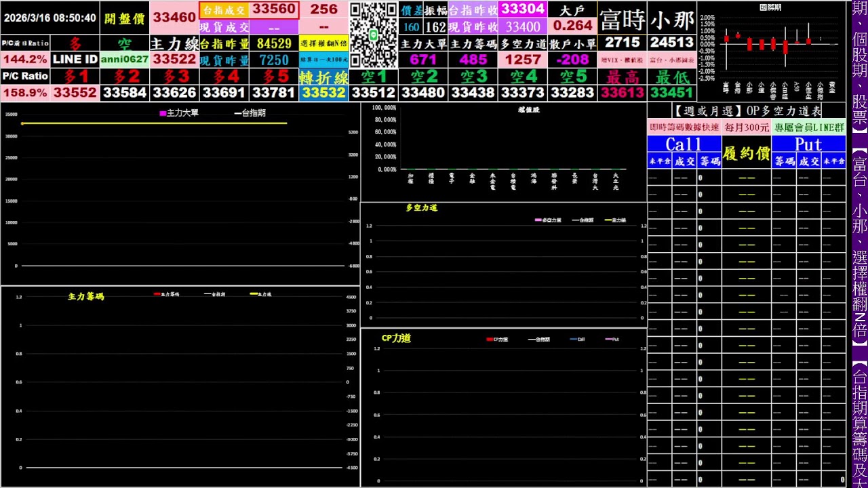Screen dimensions: 868x488
Task: Click the 現貨成交 purple label
Action: (224, 27)
